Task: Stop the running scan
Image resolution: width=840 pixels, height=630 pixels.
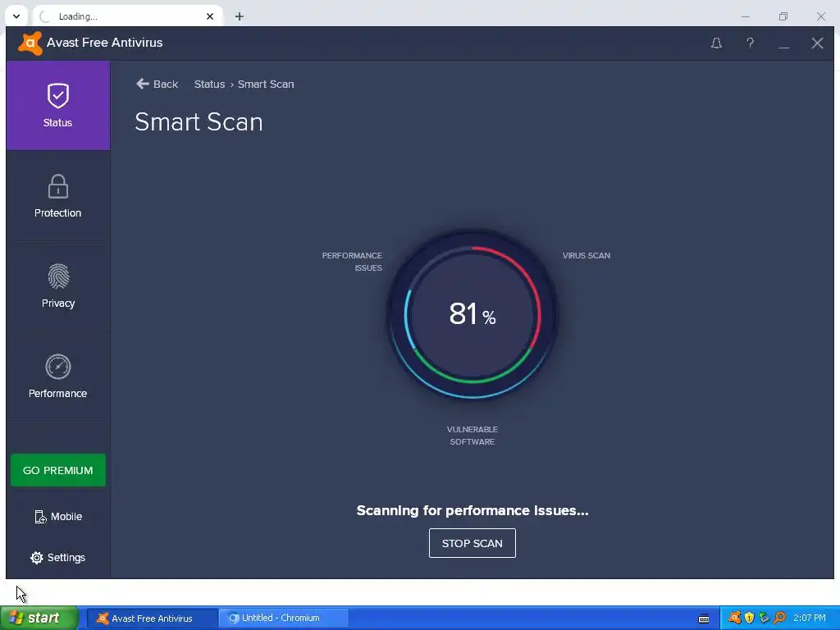Action: pyautogui.click(x=472, y=543)
